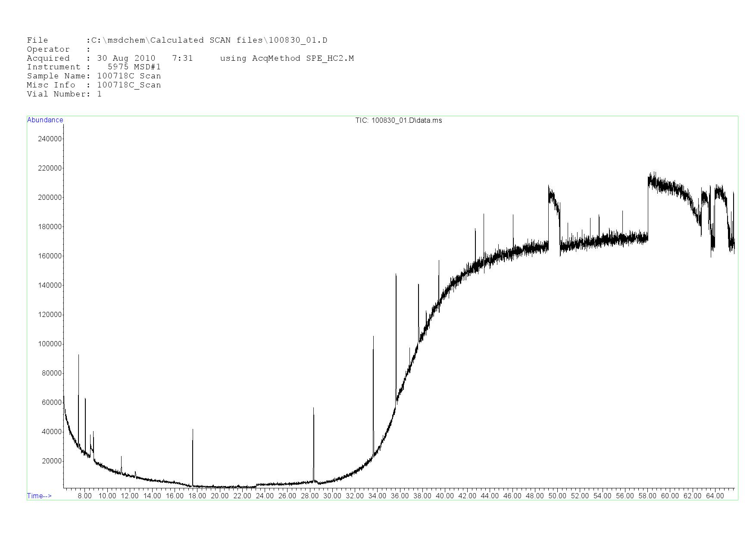756x534 pixels.
Task: Click the 100000 abundance tick label
Action: pos(50,344)
